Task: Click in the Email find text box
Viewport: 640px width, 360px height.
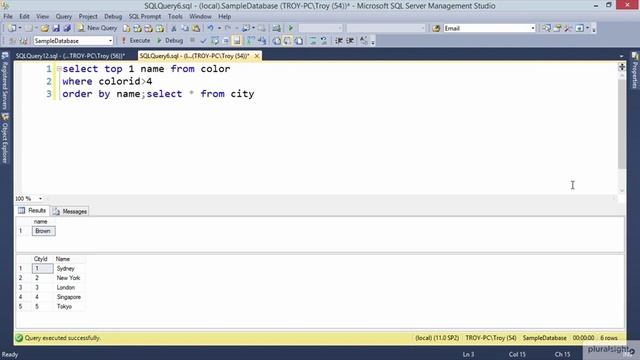Action: [x=486, y=28]
